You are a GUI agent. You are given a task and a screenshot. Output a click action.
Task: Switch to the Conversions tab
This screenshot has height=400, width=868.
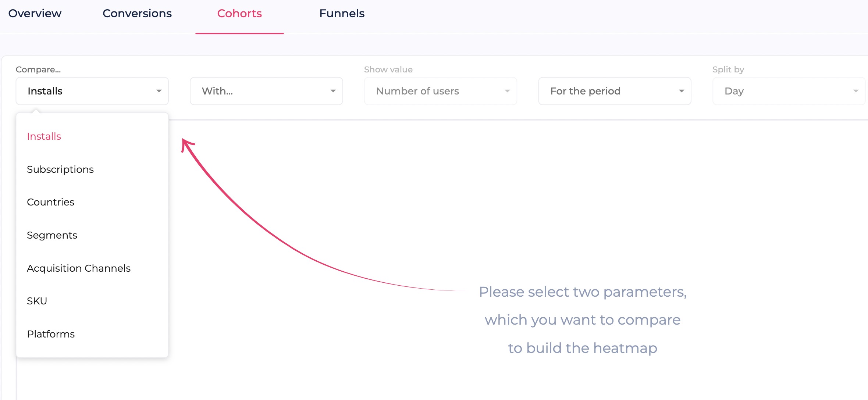[137, 14]
